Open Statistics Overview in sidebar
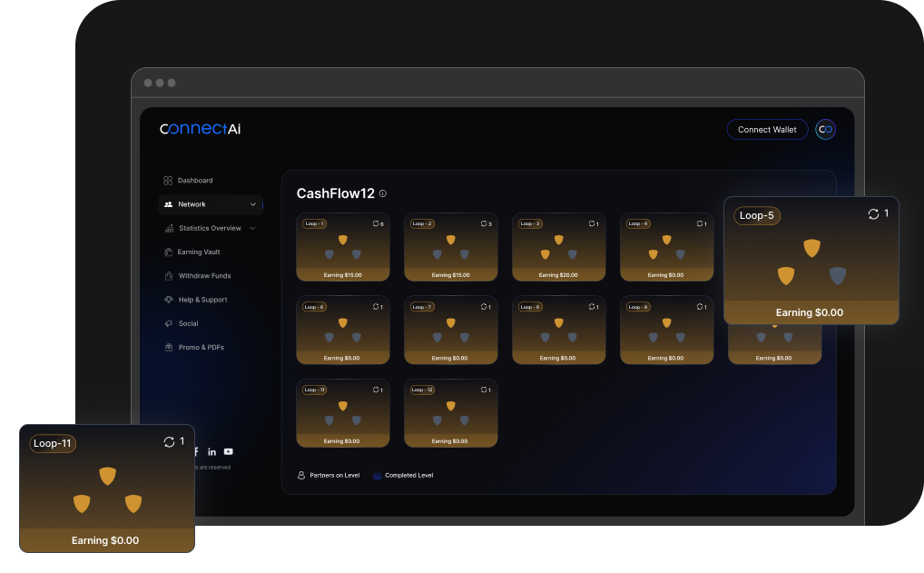924x573 pixels. coord(210,228)
